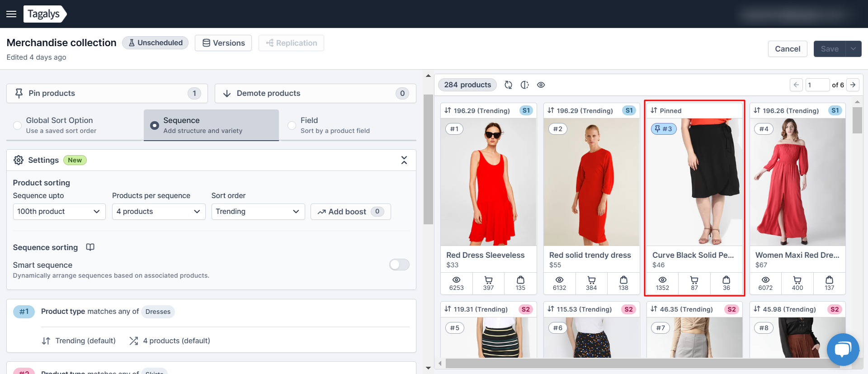Click the Tagalys logo
Image resolution: width=868 pixels, height=374 pixels.
point(45,14)
